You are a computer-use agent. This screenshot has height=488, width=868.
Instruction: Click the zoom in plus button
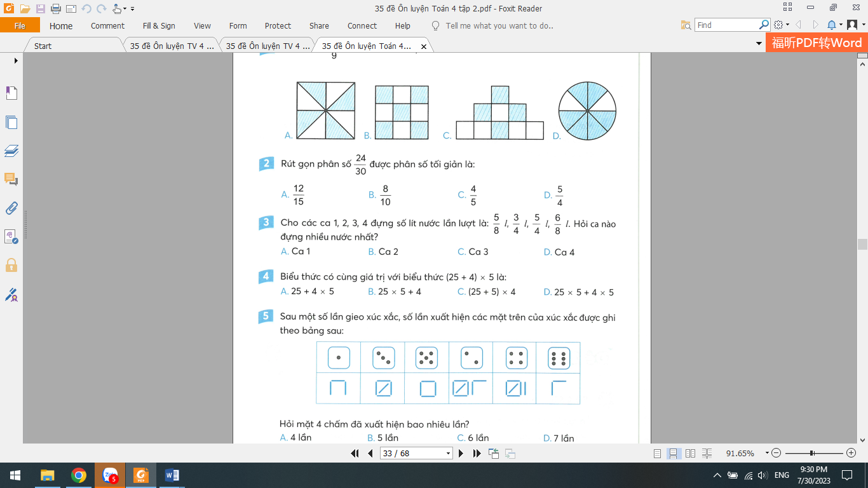851,453
